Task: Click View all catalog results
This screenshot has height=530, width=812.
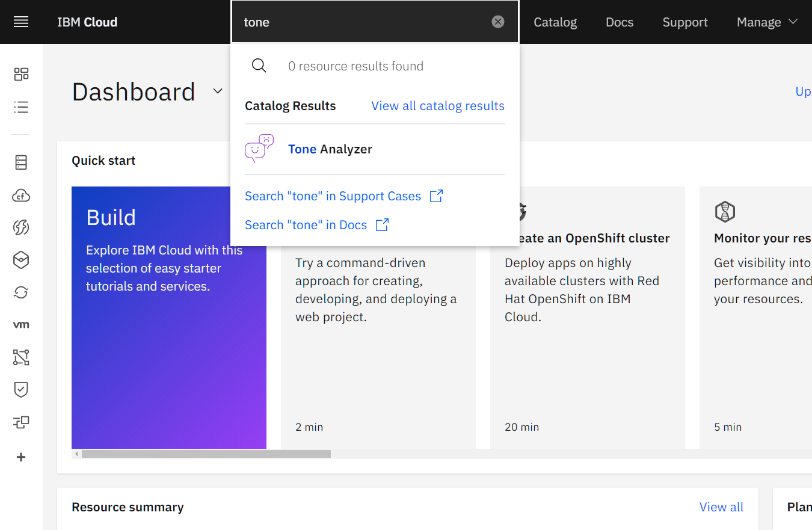Action: 438,106
